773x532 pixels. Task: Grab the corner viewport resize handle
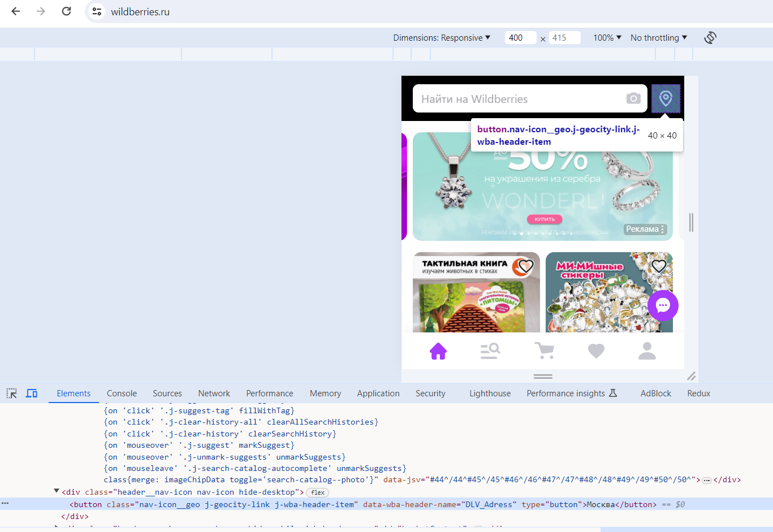pyautogui.click(x=691, y=376)
